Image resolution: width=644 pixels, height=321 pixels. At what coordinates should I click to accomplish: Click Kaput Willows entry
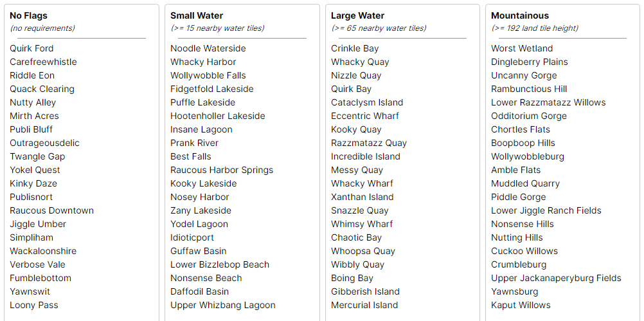(x=521, y=305)
